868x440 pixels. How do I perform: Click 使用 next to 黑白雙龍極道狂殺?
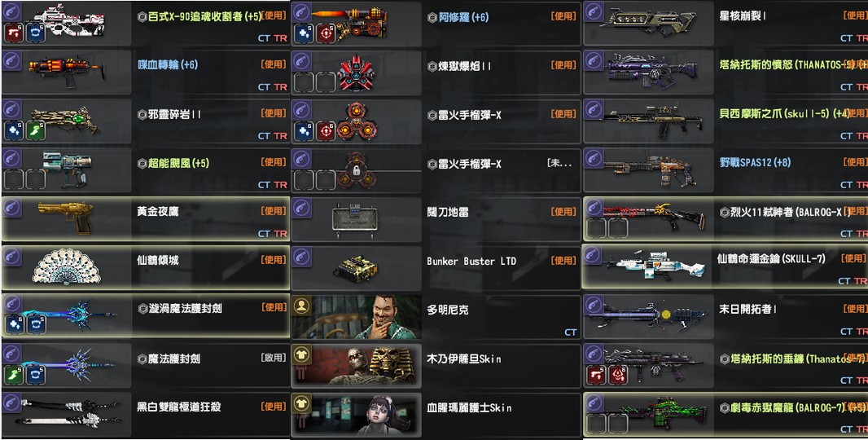pyautogui.click(x=274, y=407)
